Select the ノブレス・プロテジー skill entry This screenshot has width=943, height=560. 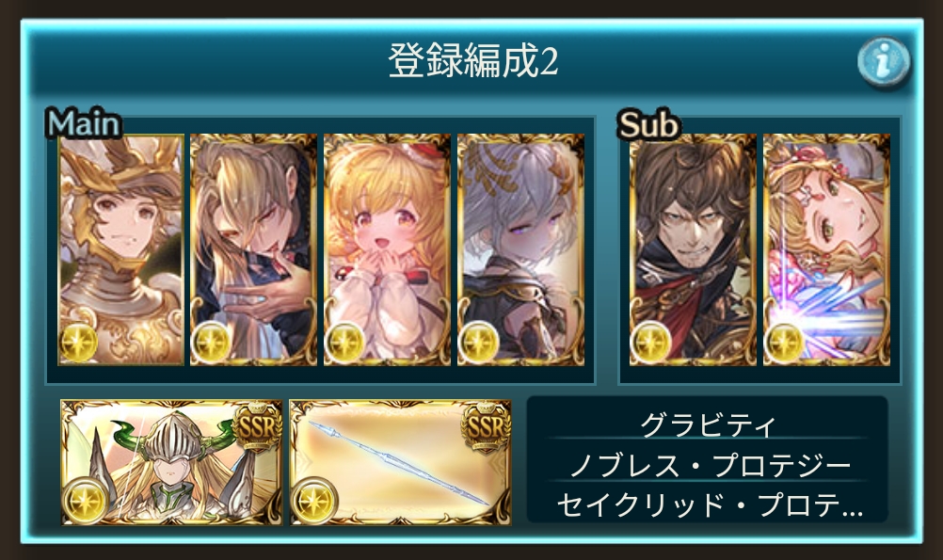(x=708, y=466)
